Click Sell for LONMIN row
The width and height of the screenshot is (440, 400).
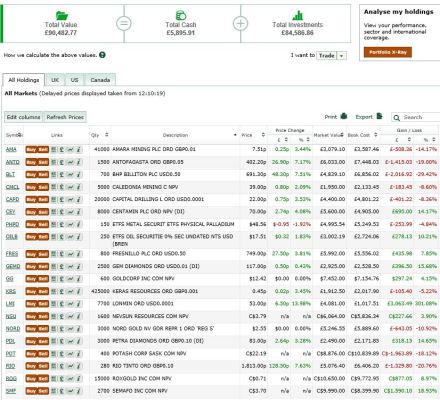(43, 304)
